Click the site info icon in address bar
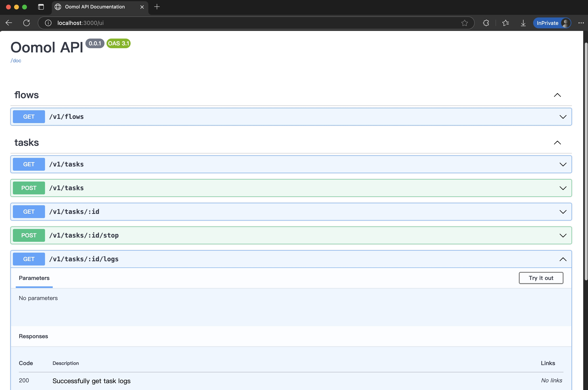This screenshot has width=588, height=390. pos(48,23)
